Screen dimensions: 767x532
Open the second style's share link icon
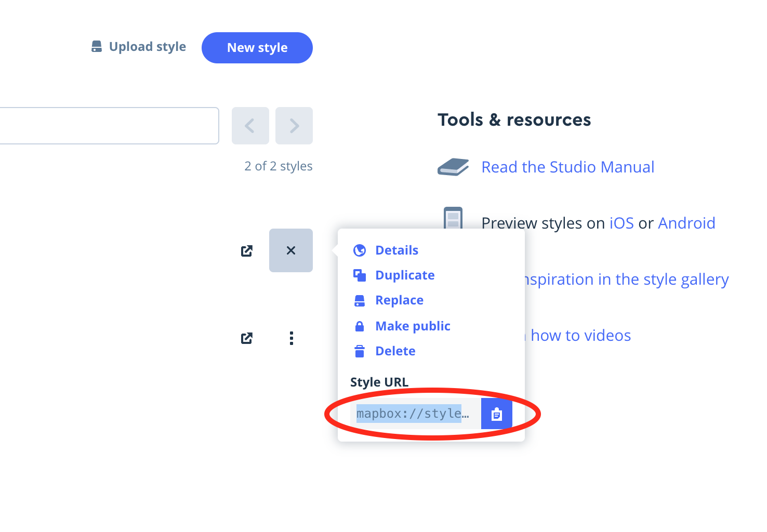(247, 339)
